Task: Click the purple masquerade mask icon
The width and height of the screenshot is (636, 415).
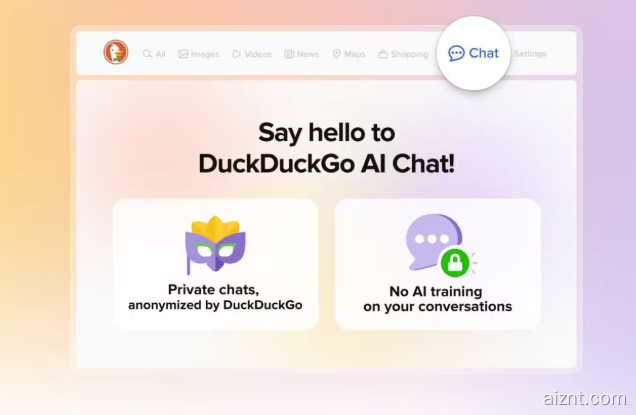Action: tap(215, 245)
